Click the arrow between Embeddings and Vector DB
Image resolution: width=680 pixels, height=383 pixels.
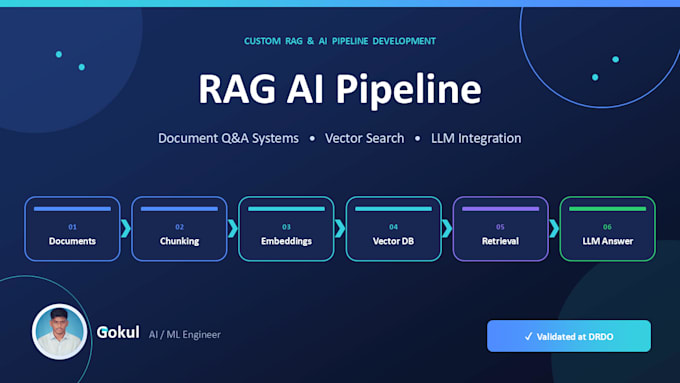pyautogui.click(x=340, y=229)
